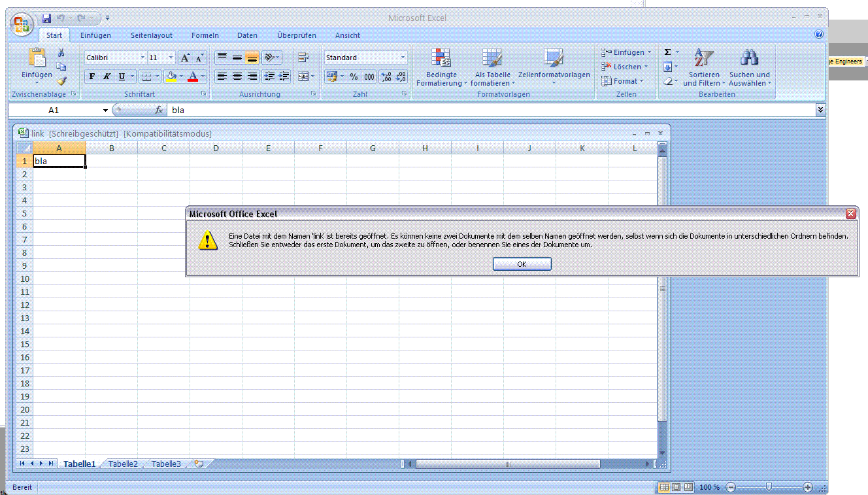Toggle wrap text (Zeilenumbruch)

pos(303,58)
